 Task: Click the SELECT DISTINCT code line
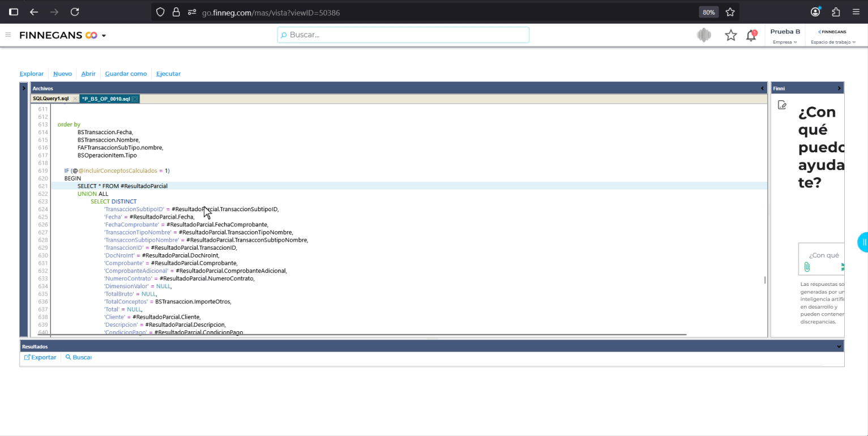point(113,201)
